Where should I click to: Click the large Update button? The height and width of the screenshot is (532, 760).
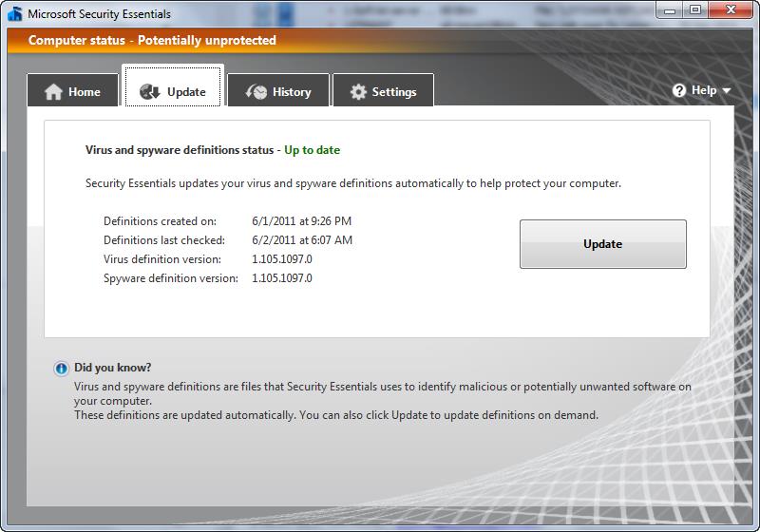[603, 244]
